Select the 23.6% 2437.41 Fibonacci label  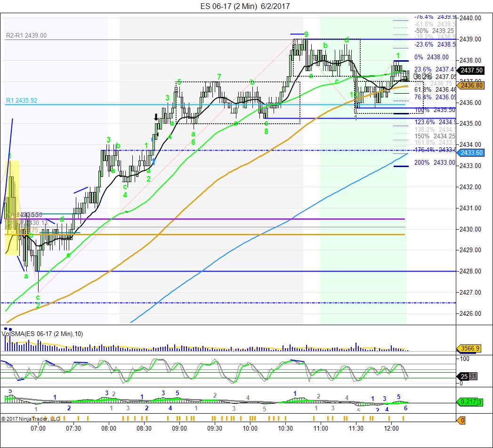pos(435,69)
